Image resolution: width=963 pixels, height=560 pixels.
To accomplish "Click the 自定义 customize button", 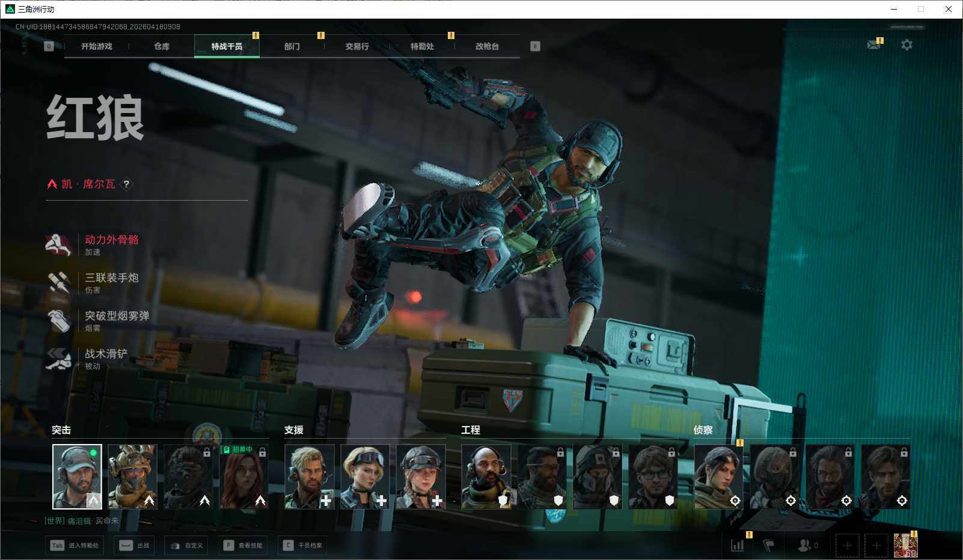I will point(186,546).
